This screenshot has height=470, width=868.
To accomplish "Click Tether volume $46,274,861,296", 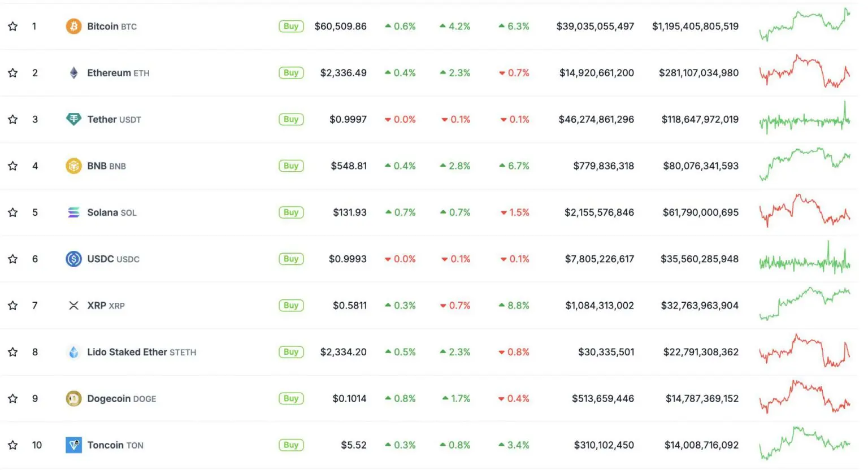I will [596, 119].
